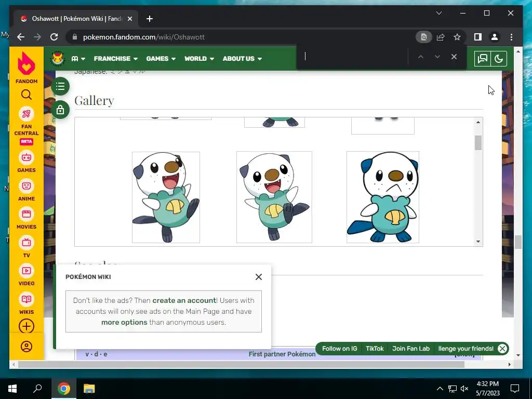532x399 pixels.
Task: Open Chrome side panel
Action: point(478,37)
